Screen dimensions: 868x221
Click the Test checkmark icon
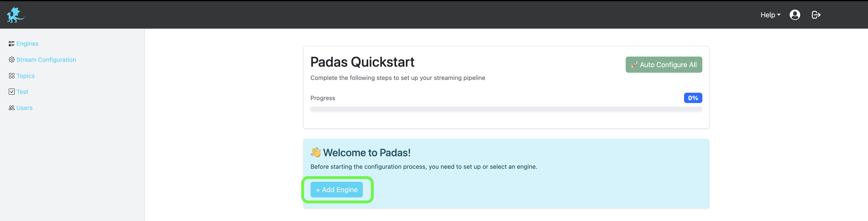click(12, 91)
